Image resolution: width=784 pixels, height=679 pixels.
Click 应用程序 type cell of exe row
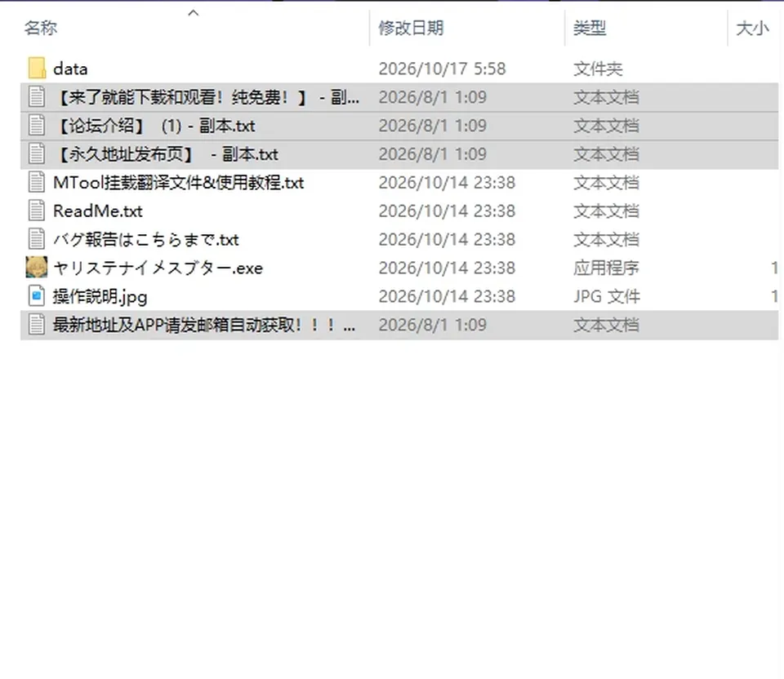[x=606, y=268]
